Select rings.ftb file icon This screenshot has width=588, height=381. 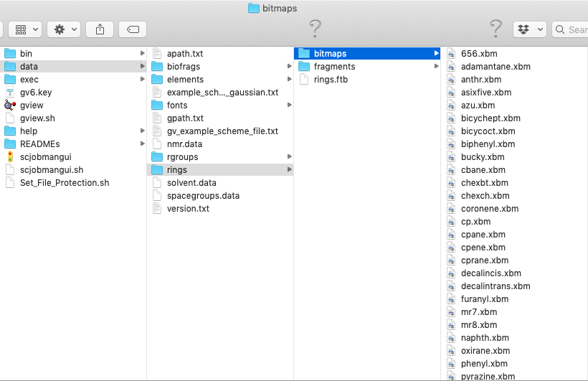(304, 80)
